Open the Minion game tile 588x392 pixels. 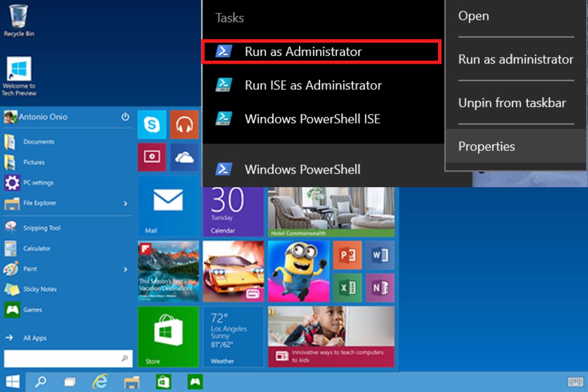pos(298,271)
